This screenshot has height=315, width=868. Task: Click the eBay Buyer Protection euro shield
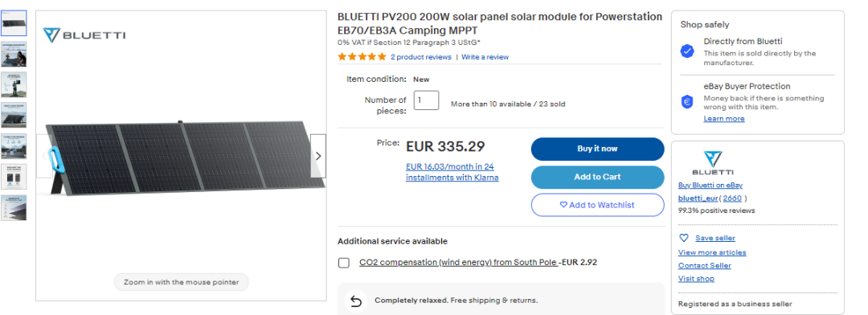(x=687, y=102)
